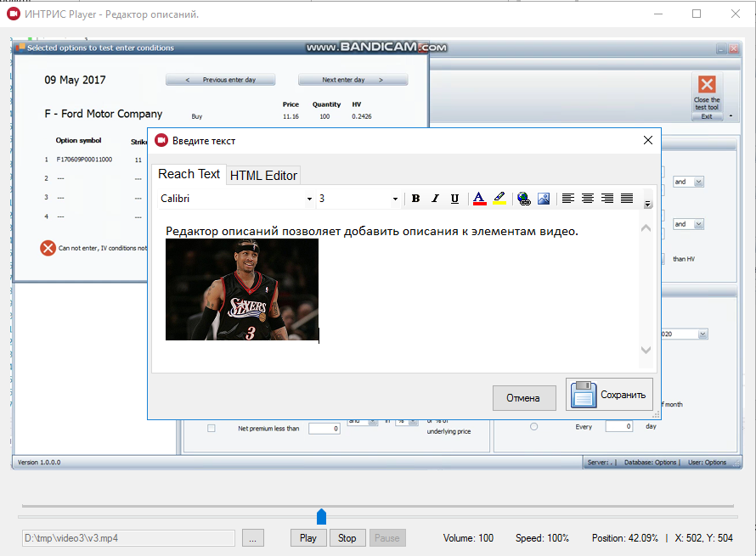Insert a hyperlink with the globe icon
756x556 pixels.
523,199
